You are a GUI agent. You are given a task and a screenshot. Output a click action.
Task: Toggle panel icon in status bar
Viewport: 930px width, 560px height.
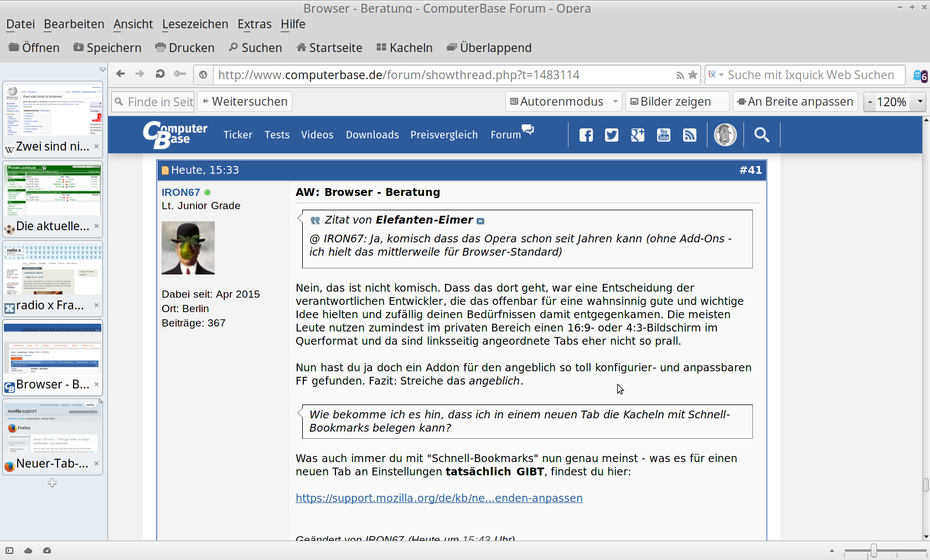click(x=9, y=551)
